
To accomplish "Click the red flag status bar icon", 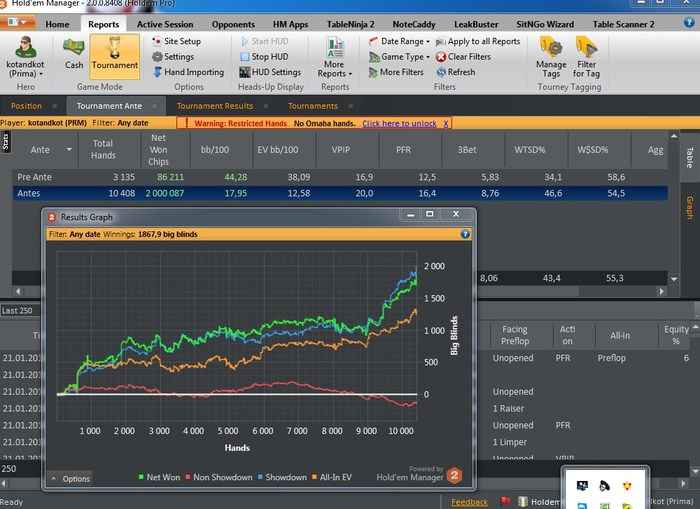I will (505, 501).
